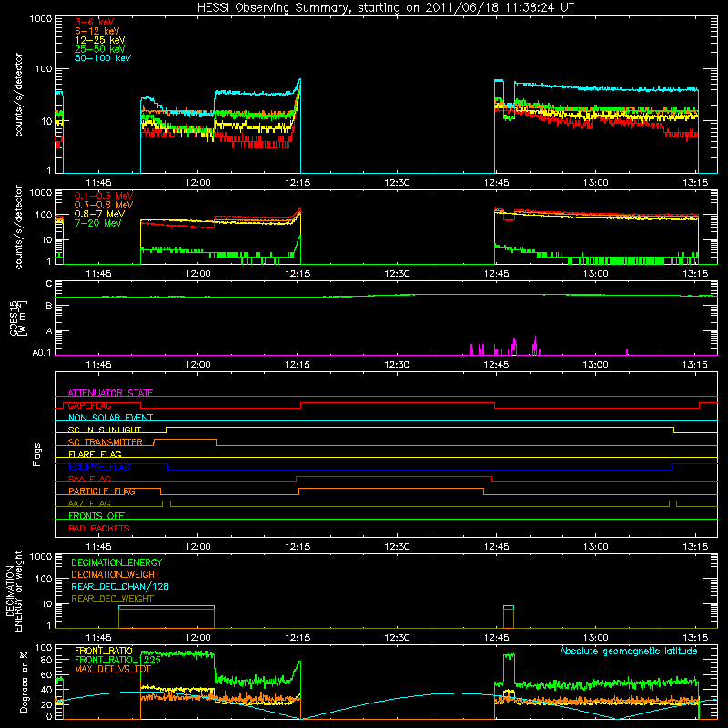Click the 0.3-0.8 MeV legend label
This screenshot has width=728, height=728.
coord(104,205)
